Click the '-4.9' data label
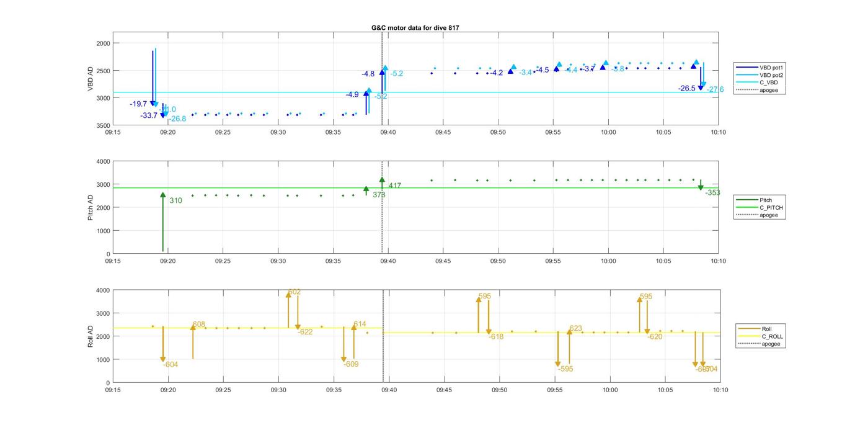The image size is (868, 430). click(352, 94)
